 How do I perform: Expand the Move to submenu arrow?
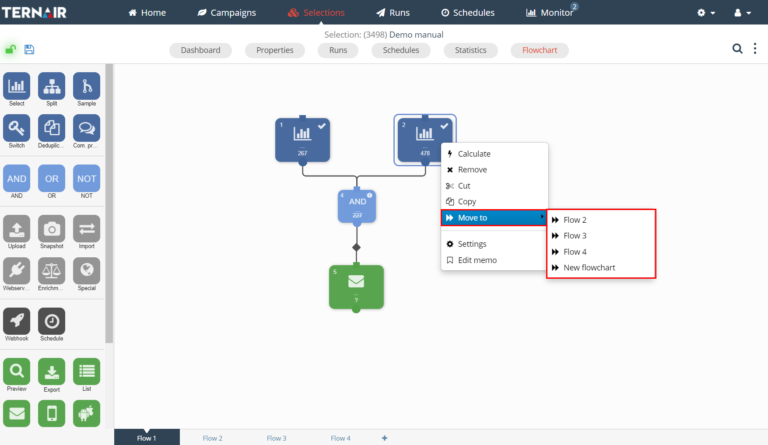tap(542, 217)
